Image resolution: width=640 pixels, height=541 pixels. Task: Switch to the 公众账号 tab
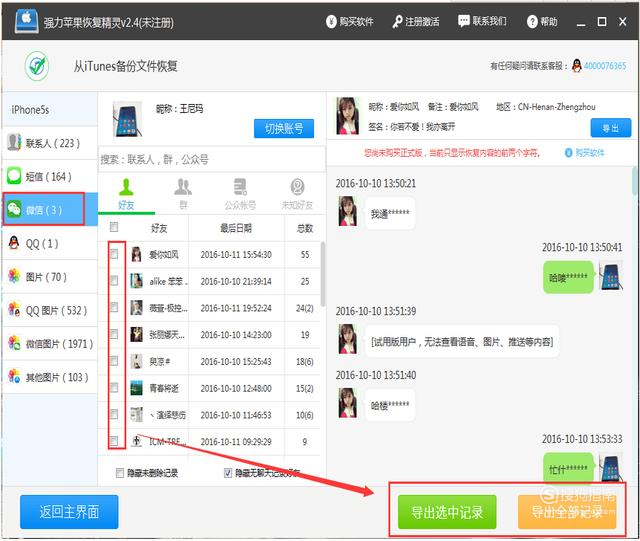pyautogui.click(x=240, y=194)
